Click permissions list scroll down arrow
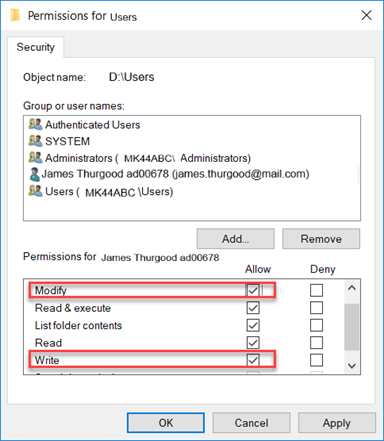The width and height of the screenshot is (384, 441). click(352, 366)
